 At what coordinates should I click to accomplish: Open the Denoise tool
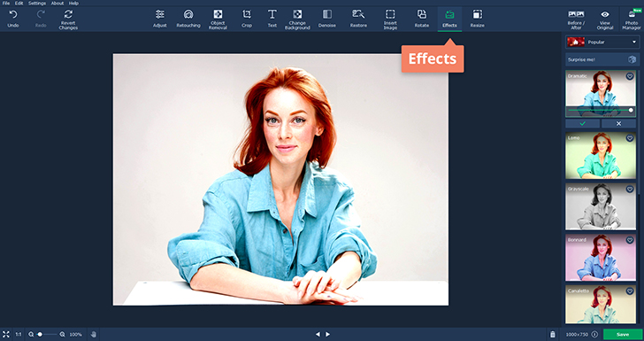click(x=327, y=19)
